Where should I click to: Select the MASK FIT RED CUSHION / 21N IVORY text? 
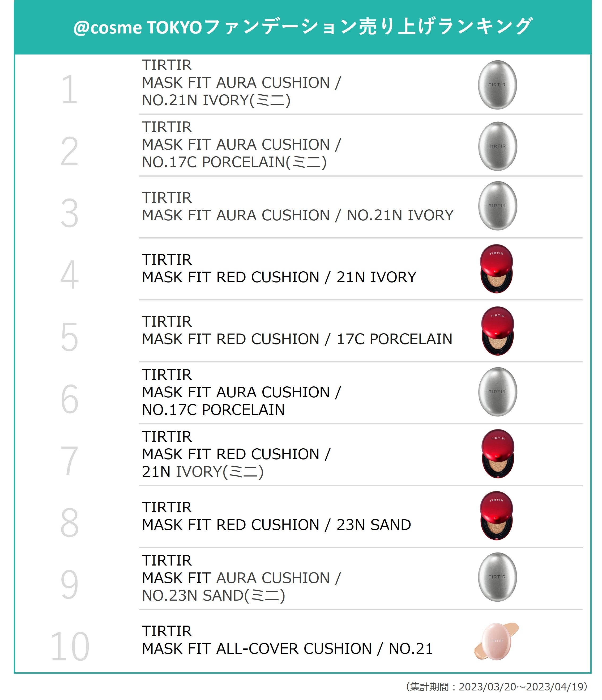tap(279, 277)
